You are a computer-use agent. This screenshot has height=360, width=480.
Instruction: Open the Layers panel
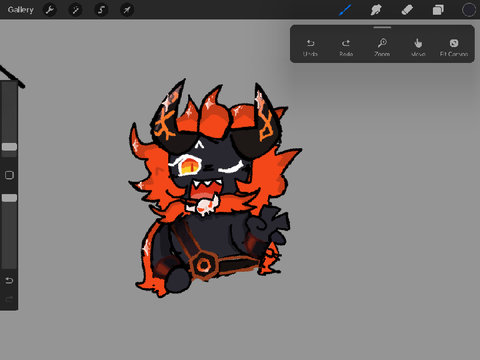[x=438, y=10]
